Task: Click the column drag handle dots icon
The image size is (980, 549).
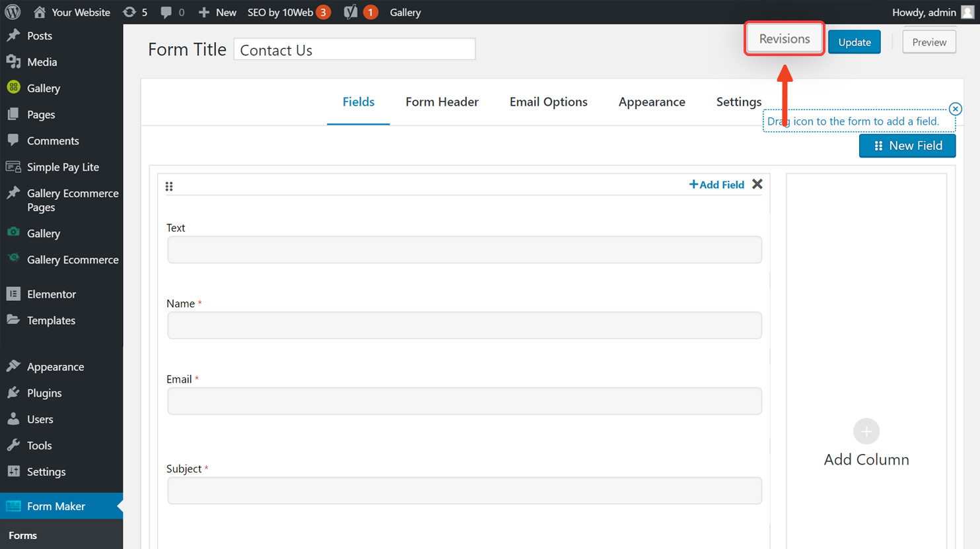Action: pos(169,186)
